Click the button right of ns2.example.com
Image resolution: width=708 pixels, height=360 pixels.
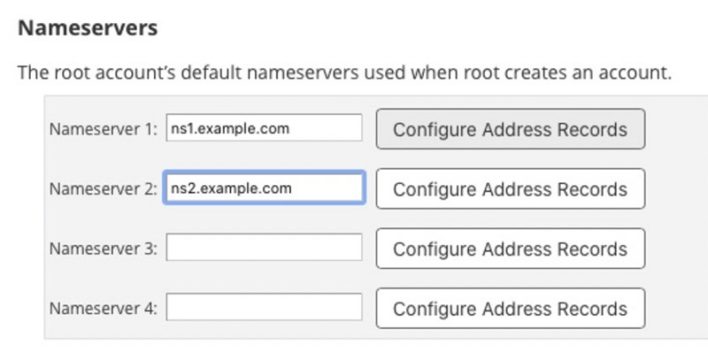pyautogui.click(x=510, y=189)
